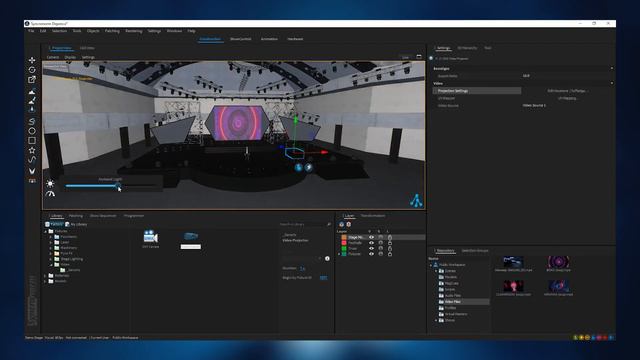Open the Rendering menu
Viewport: 640px width, 360px height.
pyautogui.click(x=134, y=31)
